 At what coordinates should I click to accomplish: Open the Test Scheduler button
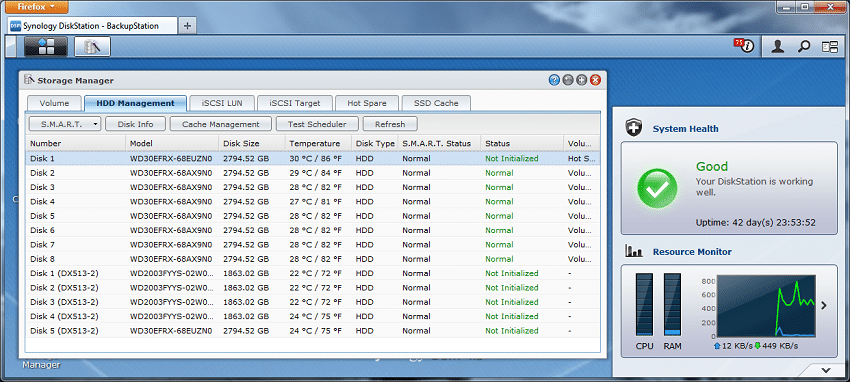click(317, 124)
